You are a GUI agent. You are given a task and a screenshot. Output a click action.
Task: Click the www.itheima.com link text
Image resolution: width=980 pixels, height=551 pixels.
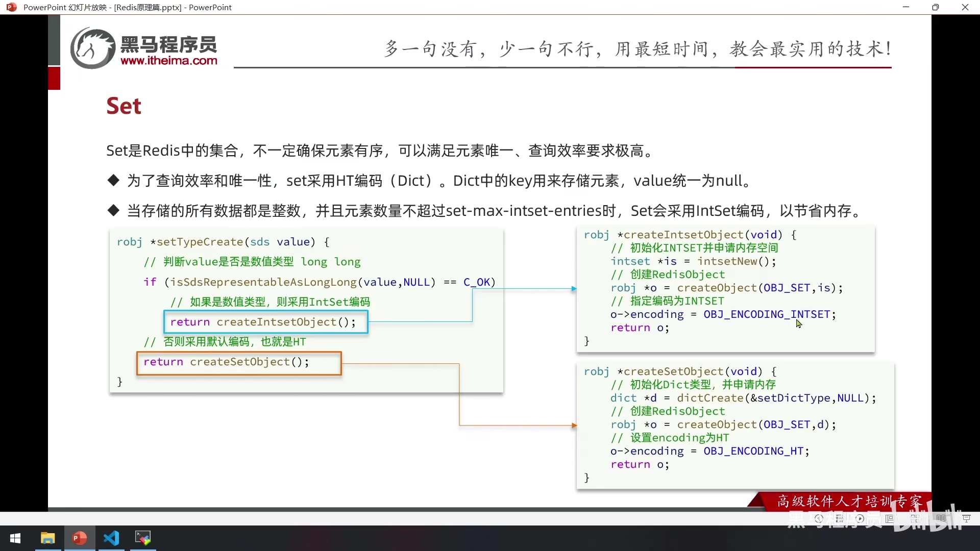(x=168, y=61)
